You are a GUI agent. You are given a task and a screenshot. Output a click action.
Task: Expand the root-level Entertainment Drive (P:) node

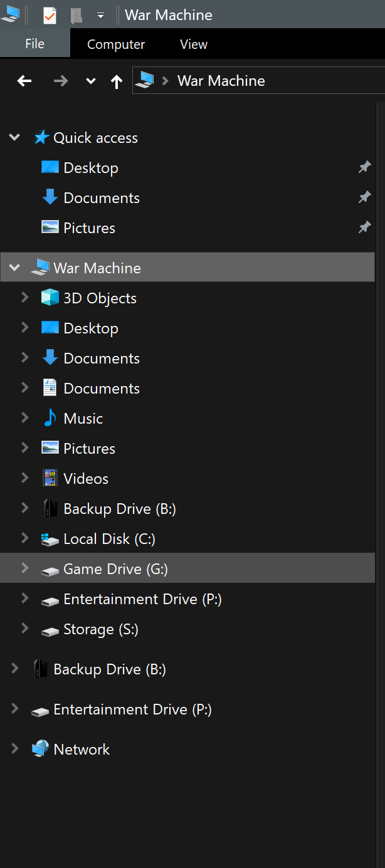(14, 709)
